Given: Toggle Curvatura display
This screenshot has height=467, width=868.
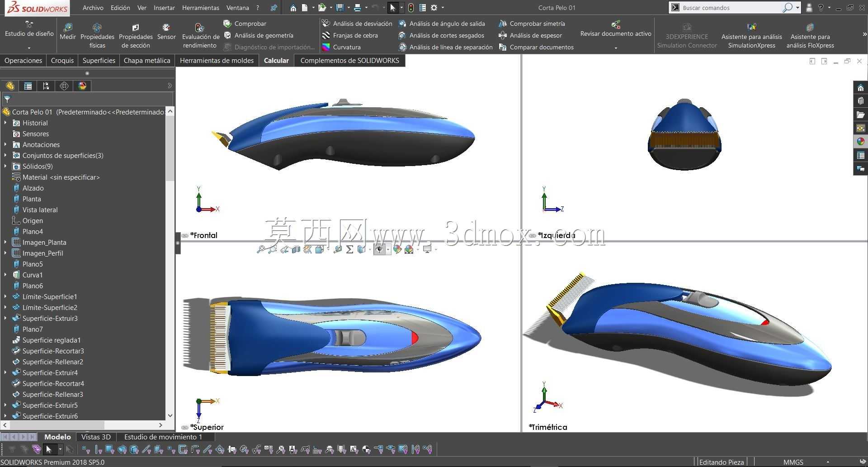Looking at the screenshot, I should 341,47.
